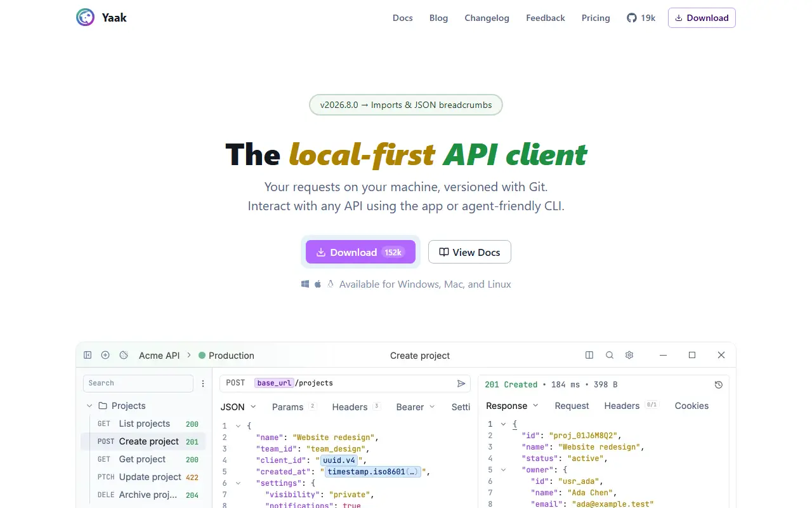Open the Bearer auth dropdown

point(416,406)
